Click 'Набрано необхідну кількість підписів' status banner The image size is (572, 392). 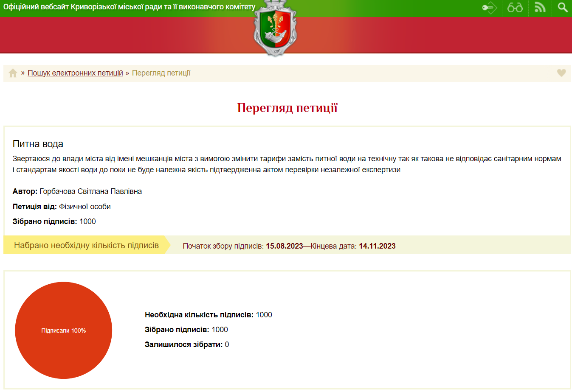pyautogui.click(x=86, y=245)
